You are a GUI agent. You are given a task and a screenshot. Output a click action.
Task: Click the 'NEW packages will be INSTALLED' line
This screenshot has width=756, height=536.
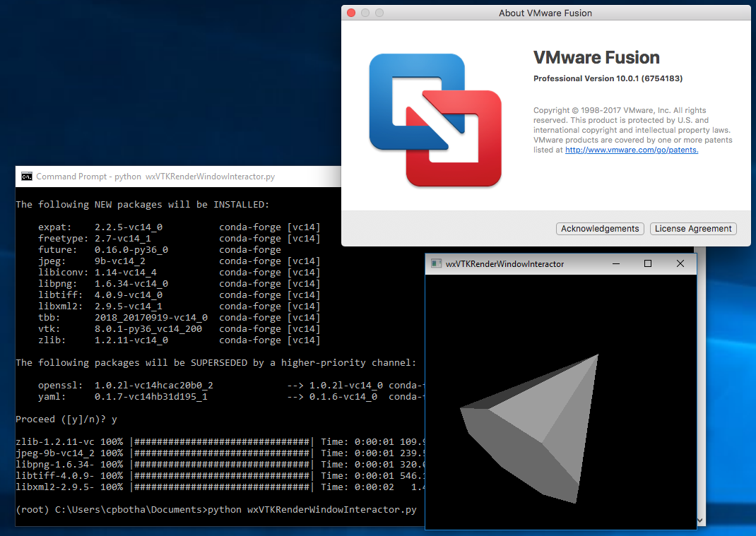[x=143, y=204]
